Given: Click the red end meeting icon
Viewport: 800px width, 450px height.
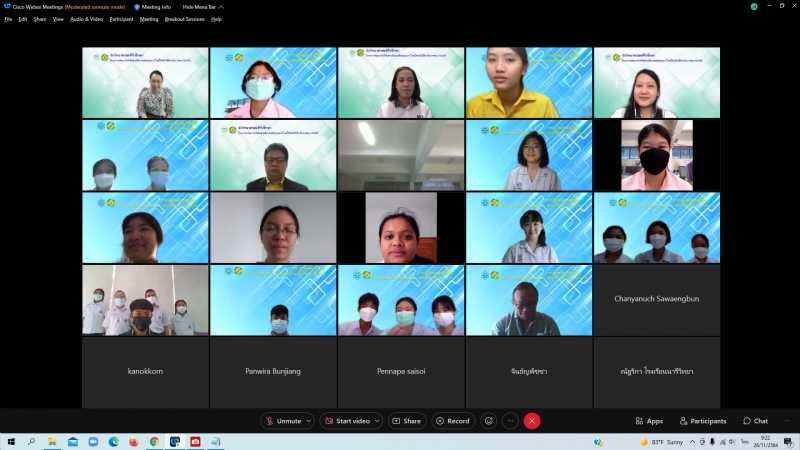Looking at the screenshot, I should click(x=532, y=421).
